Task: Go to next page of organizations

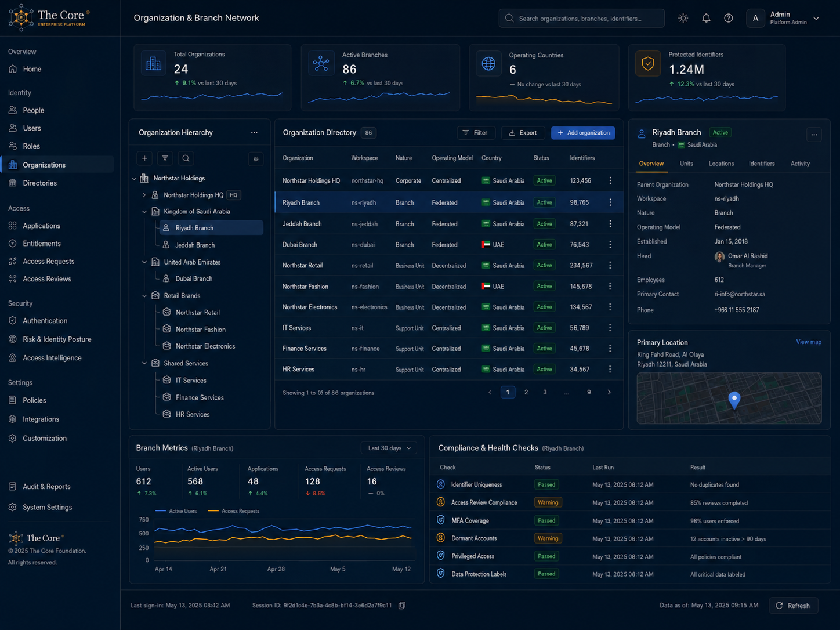Action: (609, 393)
